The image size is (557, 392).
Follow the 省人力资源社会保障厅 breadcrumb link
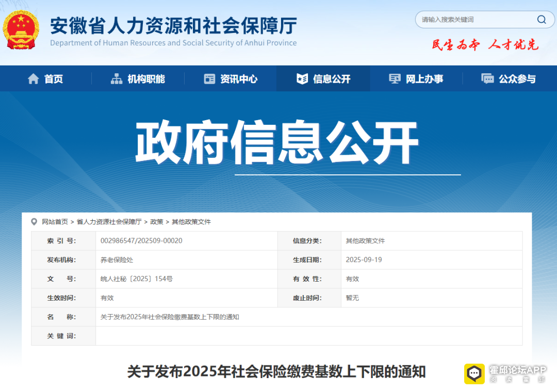point(109,222)
